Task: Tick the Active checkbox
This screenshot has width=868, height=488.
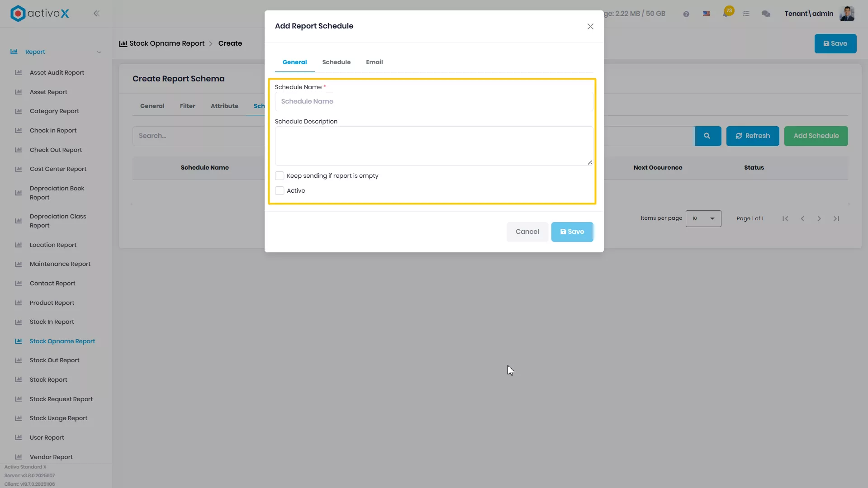Action: click(x=280, y=190)
